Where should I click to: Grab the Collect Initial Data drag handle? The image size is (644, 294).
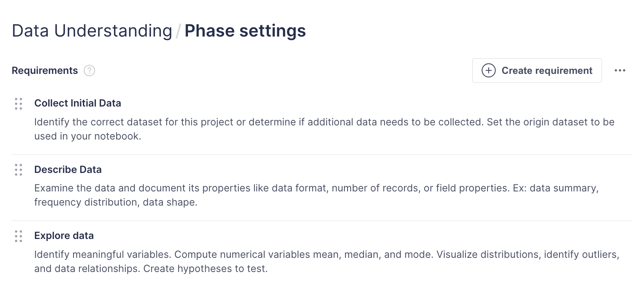coord(18,104)
